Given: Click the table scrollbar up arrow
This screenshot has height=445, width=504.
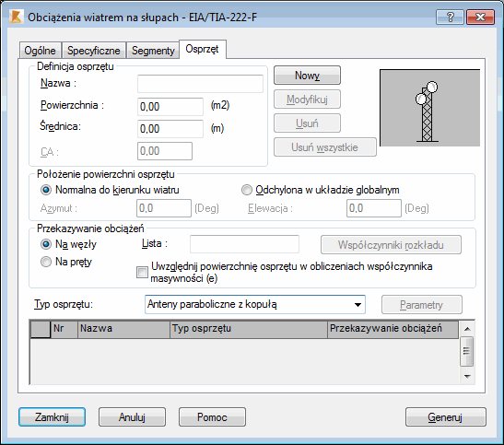Looking at the screenshot, I should 467,329.
